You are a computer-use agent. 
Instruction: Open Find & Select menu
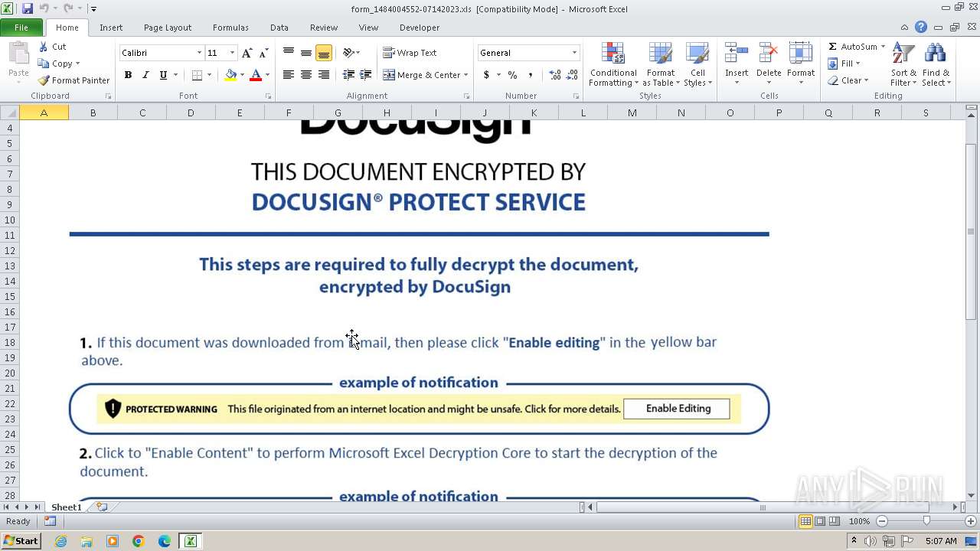[936, 64]
